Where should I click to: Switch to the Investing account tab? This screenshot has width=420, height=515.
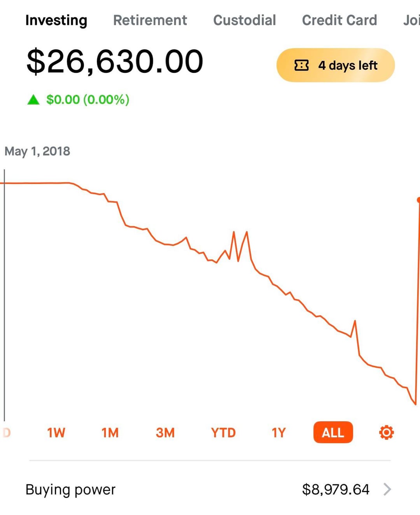[56, 20]
